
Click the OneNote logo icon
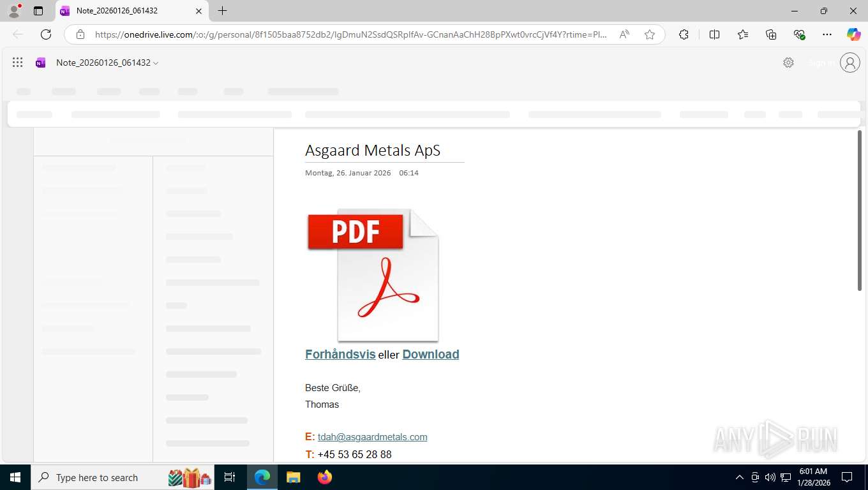41,63
